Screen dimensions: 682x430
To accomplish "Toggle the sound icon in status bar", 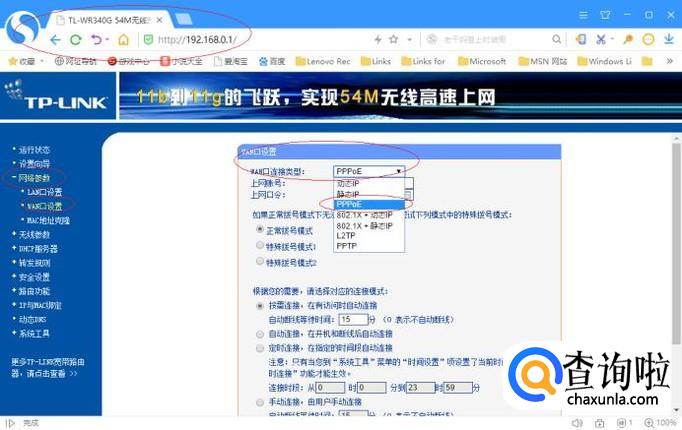I will coord(577,423).
